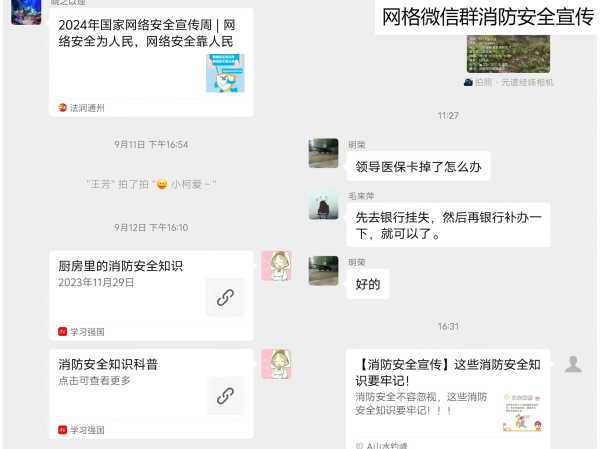Click chain link icon in 消防安全知识科普 card
Screen dimensions: 600x449
tap(225, 396)
